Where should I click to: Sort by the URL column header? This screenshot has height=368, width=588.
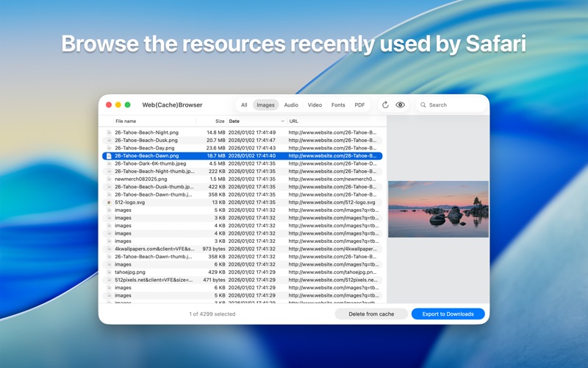293,121
